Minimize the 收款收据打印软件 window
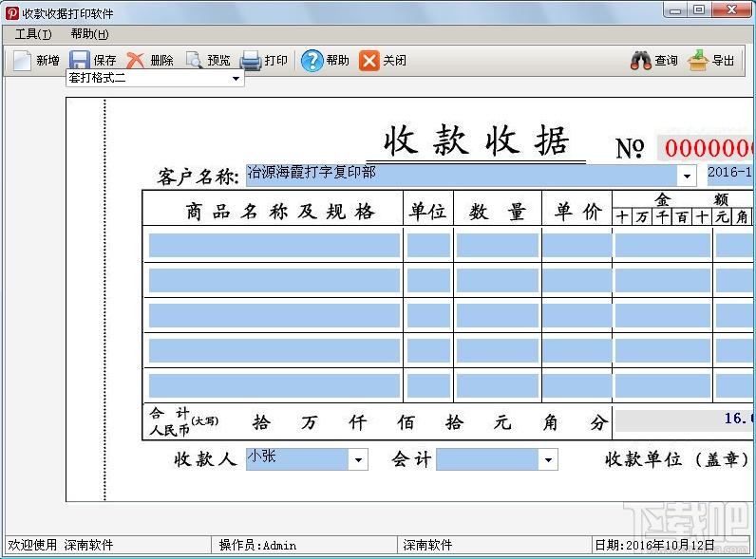This screenshot has width=756, height=559. 675,10
